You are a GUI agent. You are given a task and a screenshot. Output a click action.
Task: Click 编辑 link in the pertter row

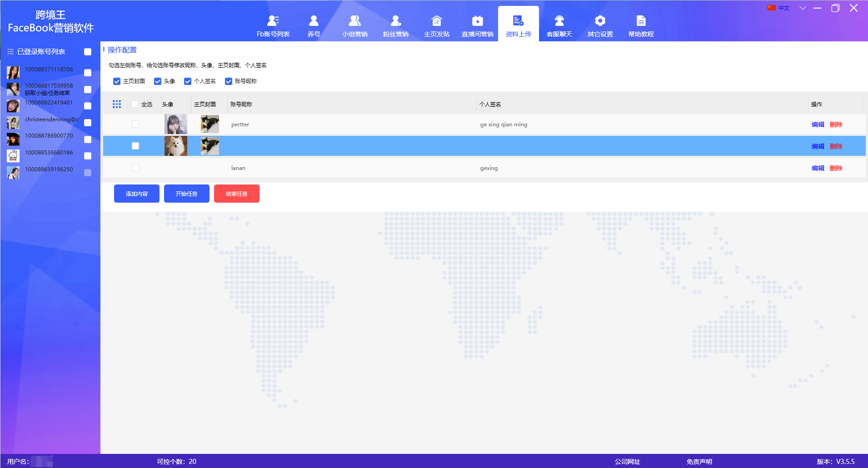pyautogui.click(x=818, y=124)
